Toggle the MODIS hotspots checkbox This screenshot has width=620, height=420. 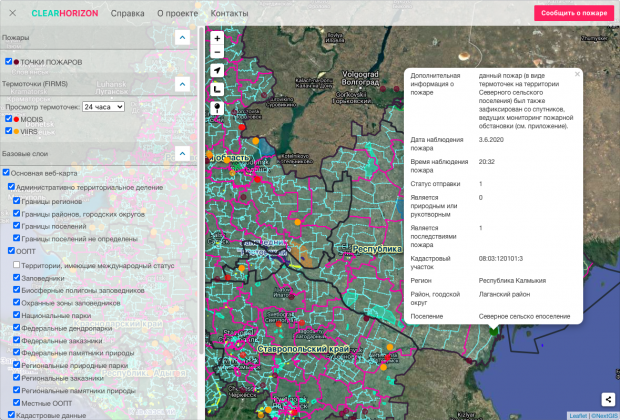(x=9, y=119)
